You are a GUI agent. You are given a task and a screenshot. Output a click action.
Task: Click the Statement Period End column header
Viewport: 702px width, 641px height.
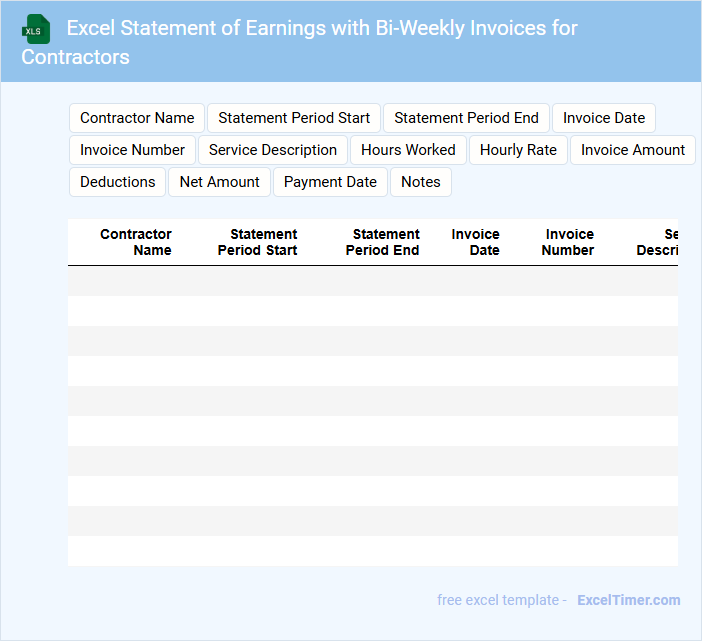[x=384, y=242]
